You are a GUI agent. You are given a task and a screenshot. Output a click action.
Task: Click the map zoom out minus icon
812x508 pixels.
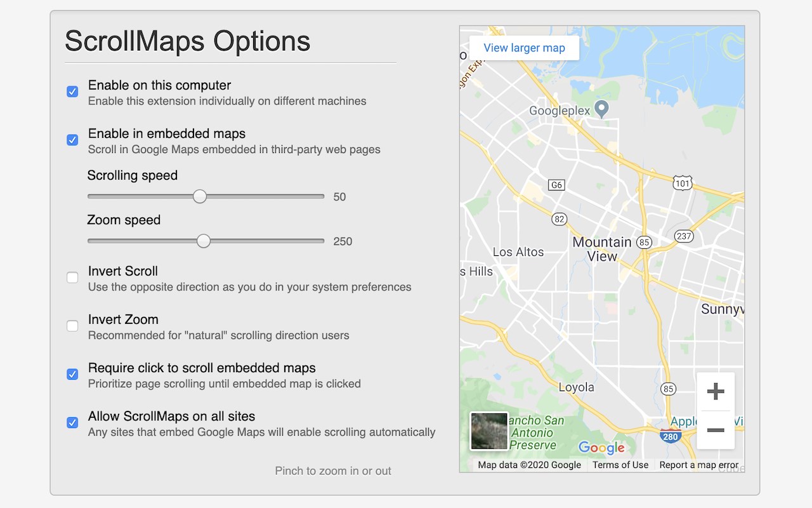click(x=716, y=430)
